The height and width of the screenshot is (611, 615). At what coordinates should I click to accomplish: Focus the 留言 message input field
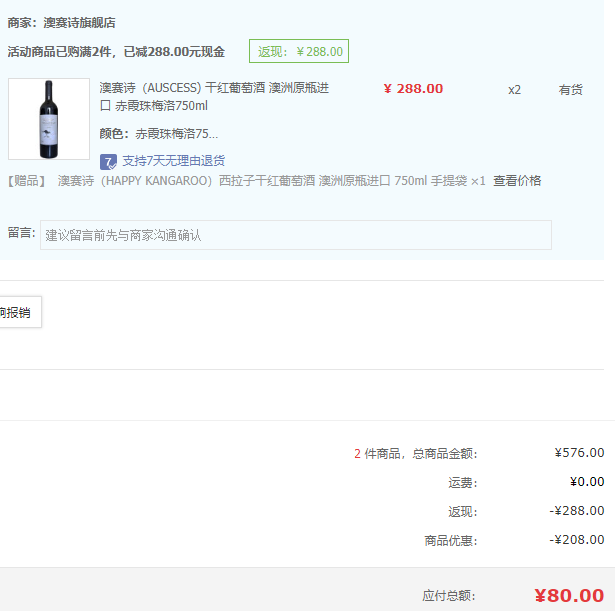click(296, 235)
